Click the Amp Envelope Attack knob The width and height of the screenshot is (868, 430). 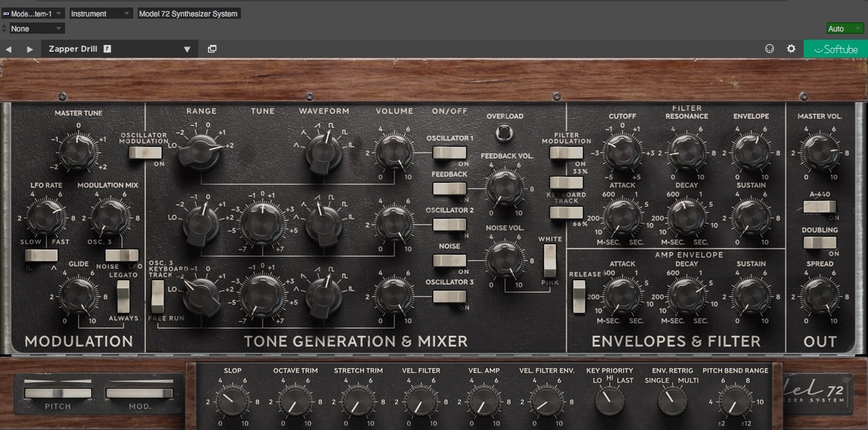pos(623,297)
